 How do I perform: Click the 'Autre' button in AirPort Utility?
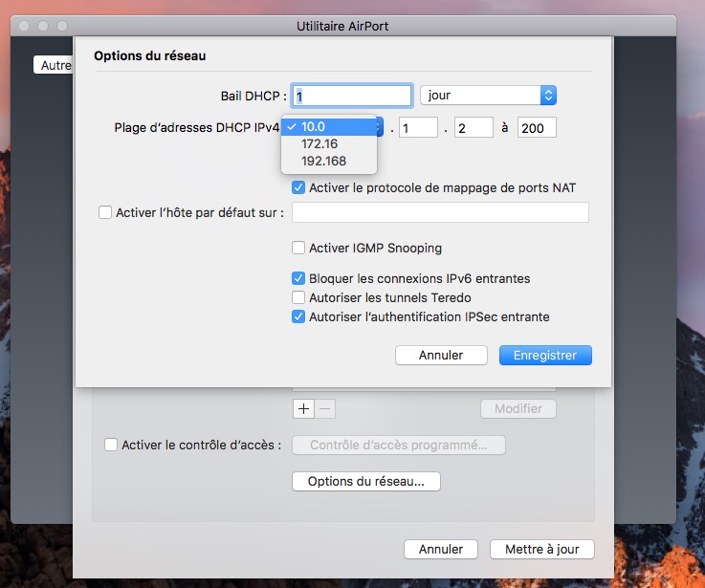54,65
